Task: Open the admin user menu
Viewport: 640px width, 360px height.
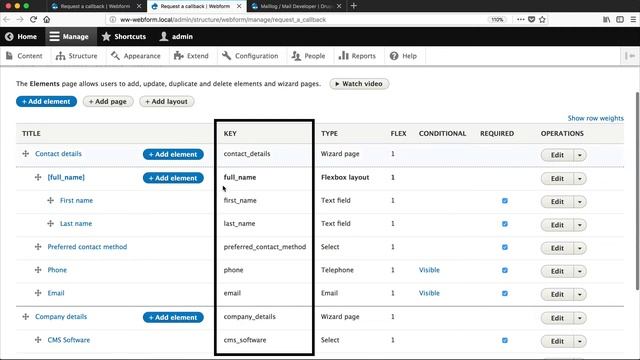Action: point(176,37)
